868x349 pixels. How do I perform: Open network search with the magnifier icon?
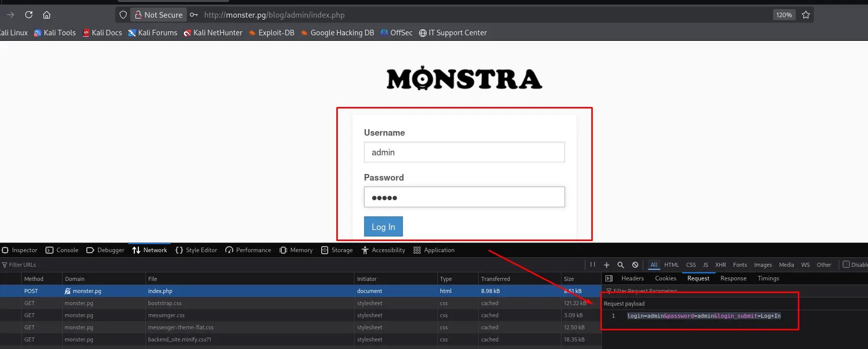(621, 265)
